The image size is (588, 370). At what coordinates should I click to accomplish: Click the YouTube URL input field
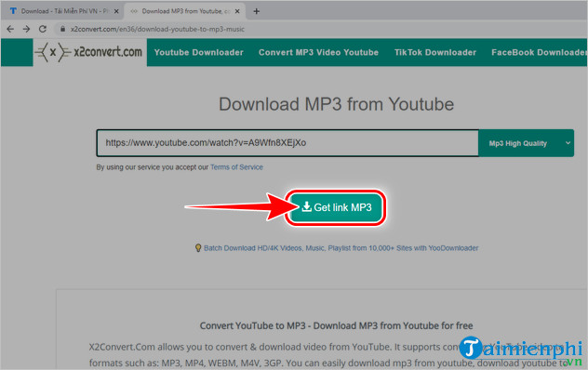[x=287, y=143]
